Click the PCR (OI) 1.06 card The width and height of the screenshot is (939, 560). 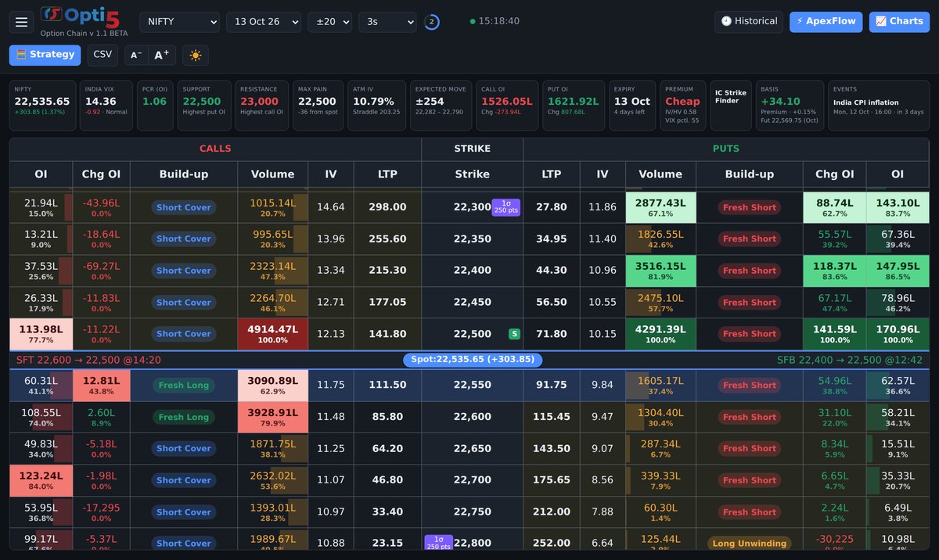155,106
